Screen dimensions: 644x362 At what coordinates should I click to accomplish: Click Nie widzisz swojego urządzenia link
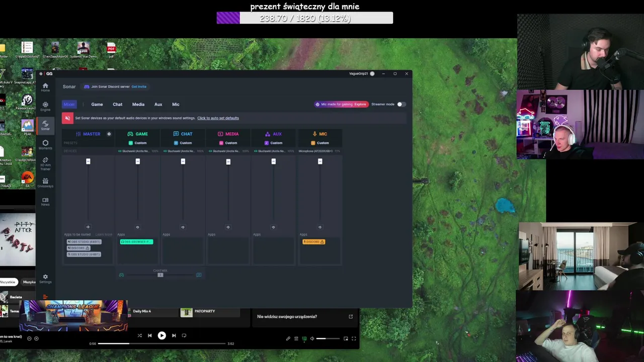[287, 317]
